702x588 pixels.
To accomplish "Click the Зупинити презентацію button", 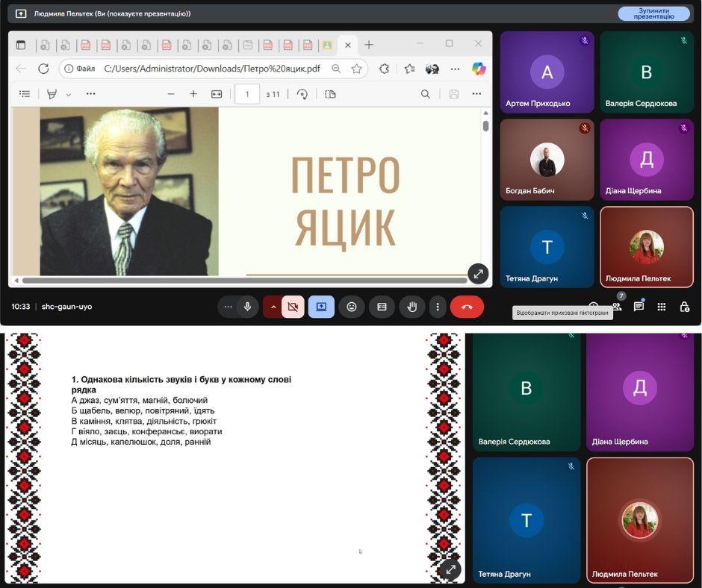I will (x=653, y=13).
